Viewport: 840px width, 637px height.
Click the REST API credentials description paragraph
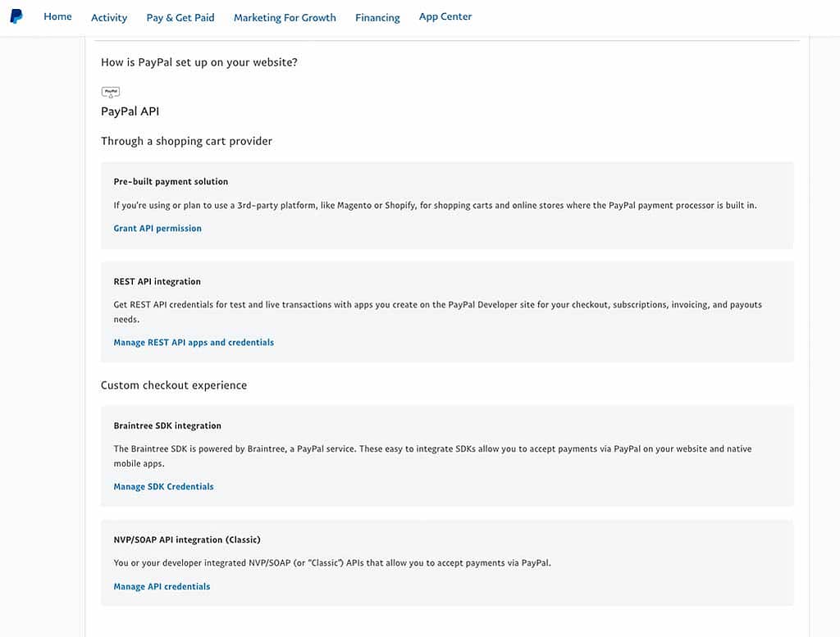coord(438,312)
